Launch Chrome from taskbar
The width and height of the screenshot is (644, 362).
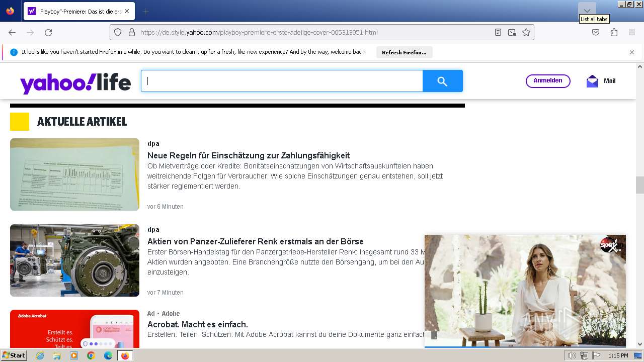91,355
